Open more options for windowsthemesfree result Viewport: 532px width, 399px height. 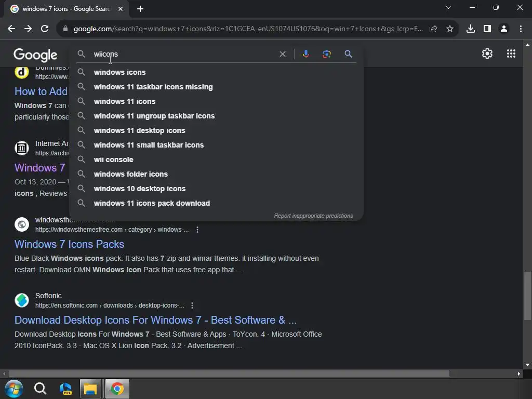click(x=197, y=230)
